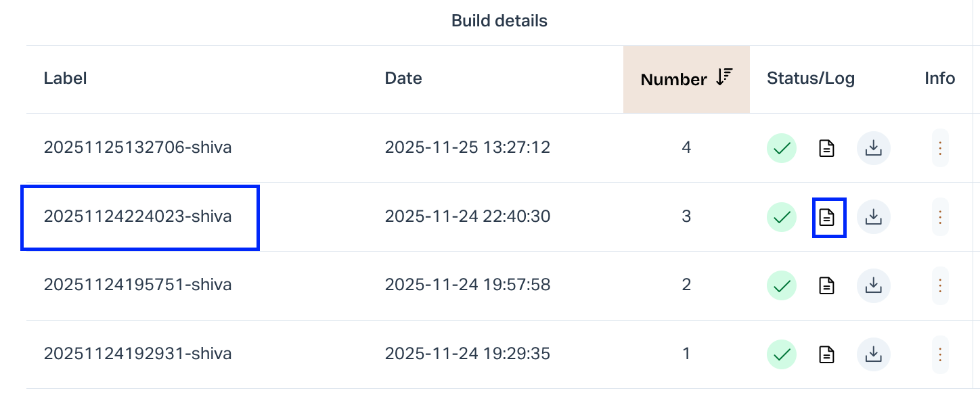Click the Label column header
Screen dimensions: 980x395
pos(66,78)
